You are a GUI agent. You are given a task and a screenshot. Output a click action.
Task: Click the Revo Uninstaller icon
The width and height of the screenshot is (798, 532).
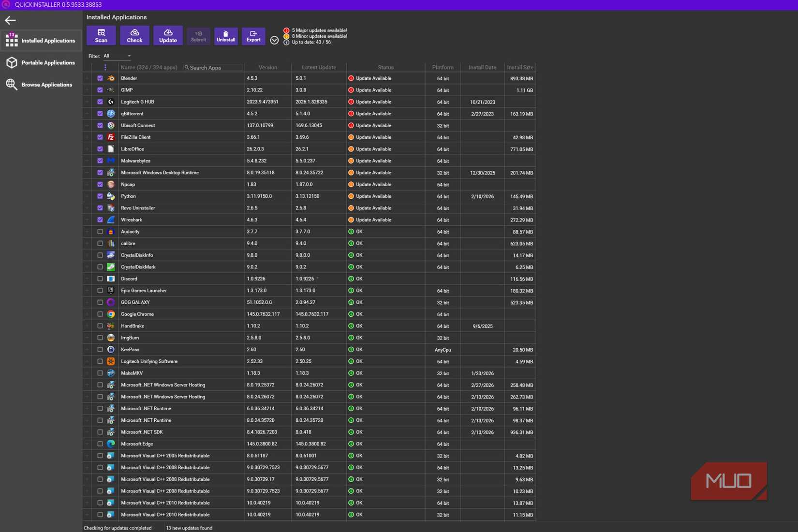pyautogui.click(x=111, y=208)
